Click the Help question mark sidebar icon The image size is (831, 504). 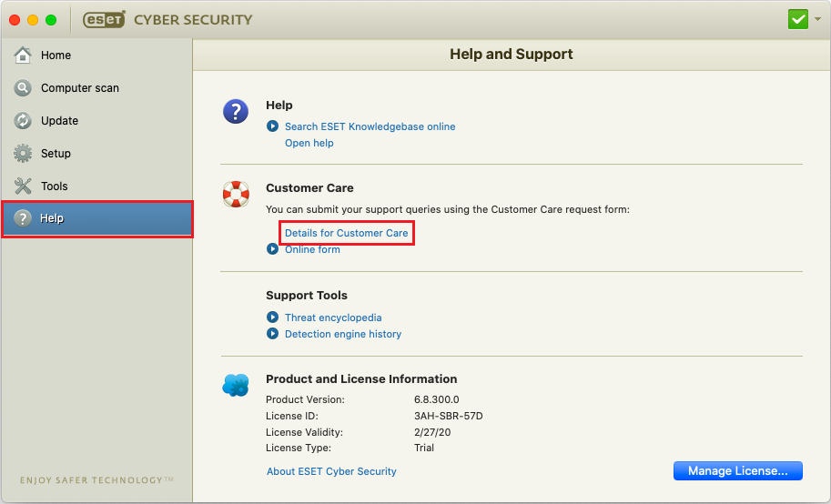(x=22, y=217)
